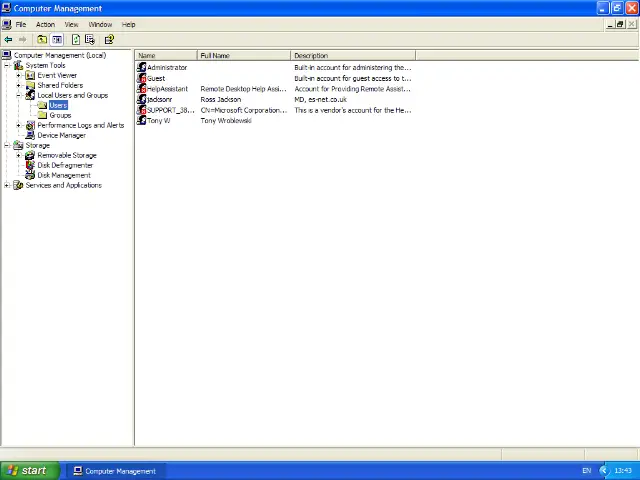Click the Disk Management tree icon

[30, 175]
